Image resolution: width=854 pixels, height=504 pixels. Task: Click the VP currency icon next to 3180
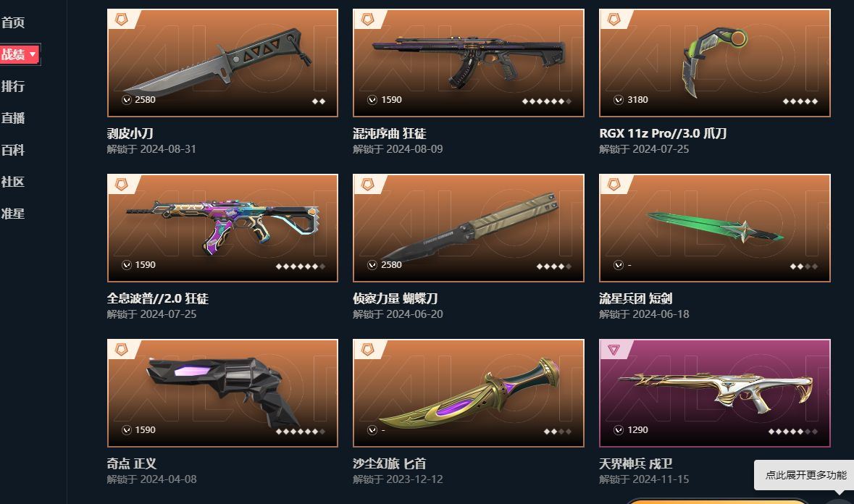[618, 100]
